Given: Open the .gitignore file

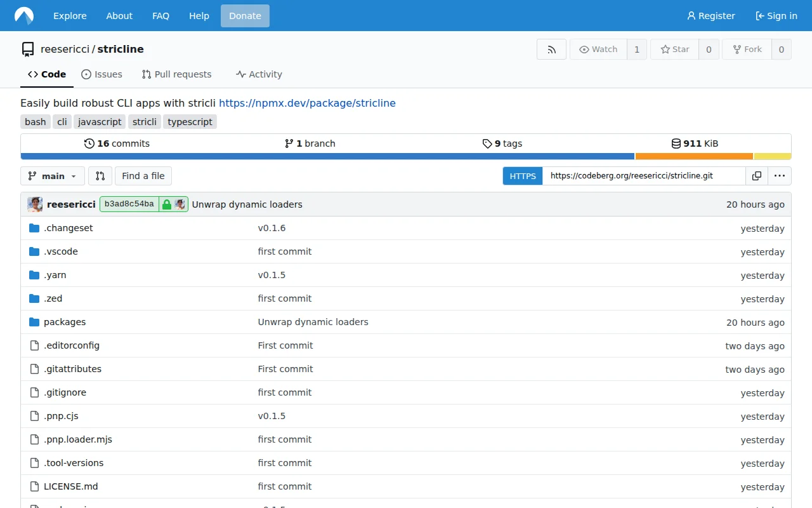Looking at the screenshot, I should (65, 392).
